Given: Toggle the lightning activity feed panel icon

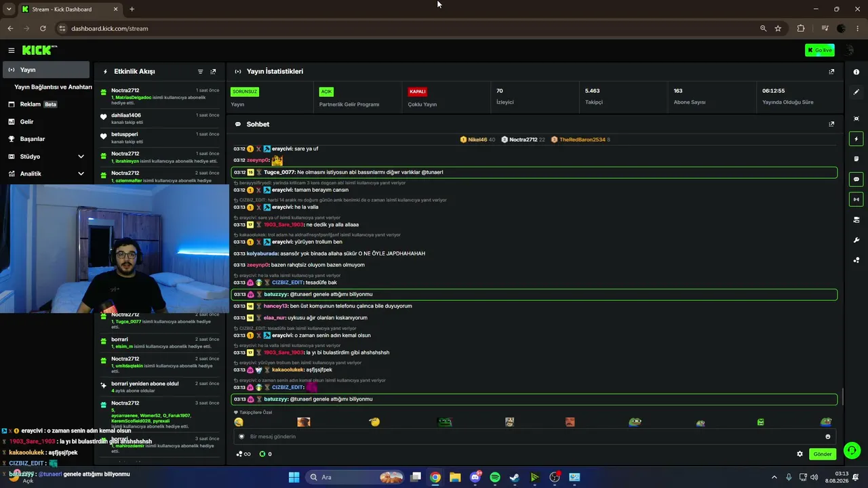Looking at the screenshot, I should point(856,139).
